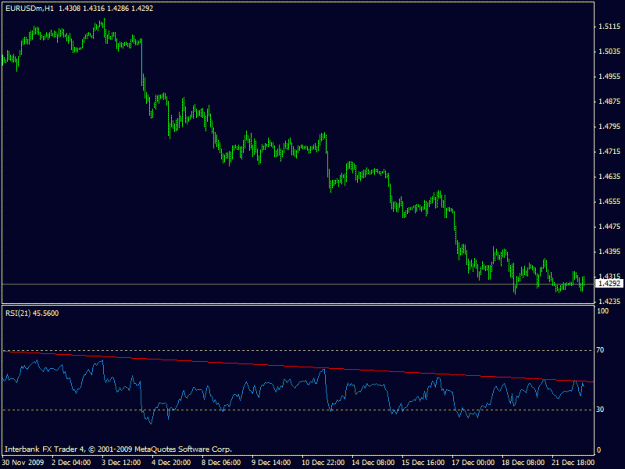Click the 1.4475 price scale value
625x469 pixels.
point(609,227)
